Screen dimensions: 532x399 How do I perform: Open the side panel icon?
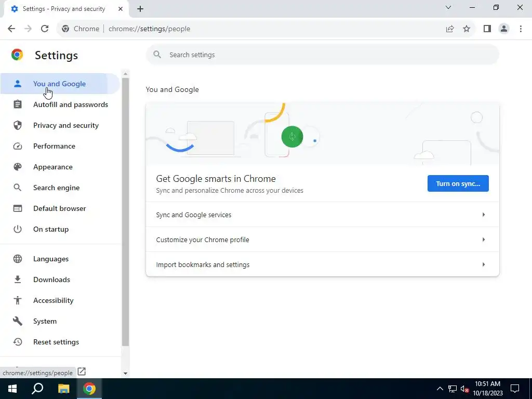click(487, 29)
